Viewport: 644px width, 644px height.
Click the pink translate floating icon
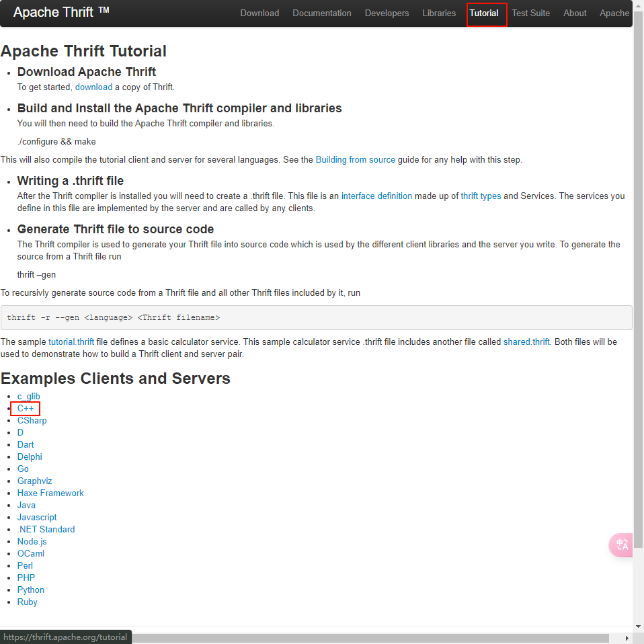click(x=621, y=545)
